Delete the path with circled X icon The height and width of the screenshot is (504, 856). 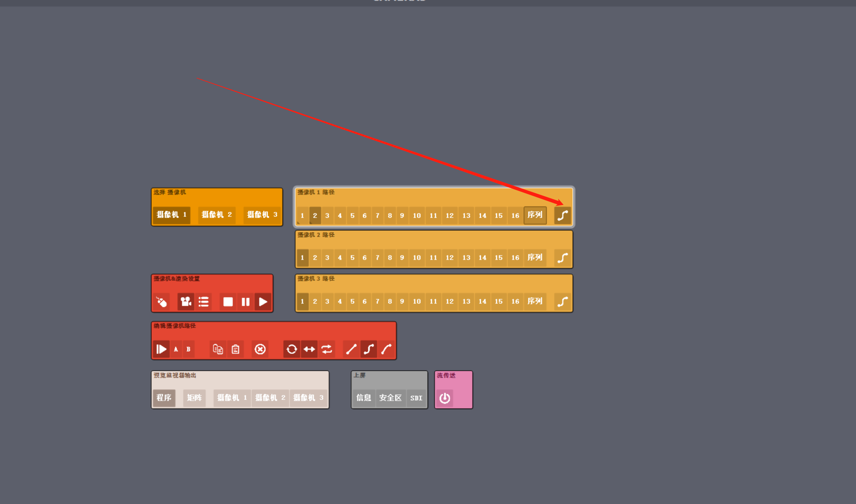[x=260, y=349]
